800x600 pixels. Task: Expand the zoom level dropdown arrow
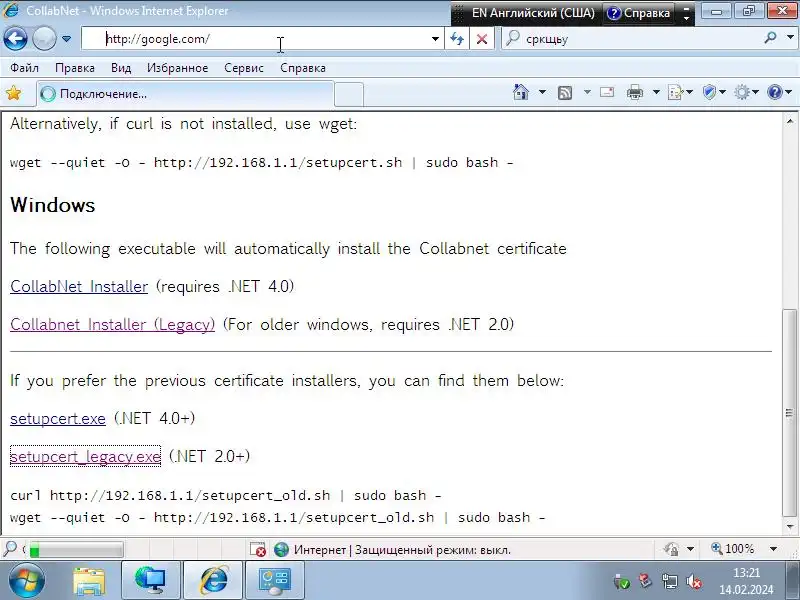coord(773,549)
